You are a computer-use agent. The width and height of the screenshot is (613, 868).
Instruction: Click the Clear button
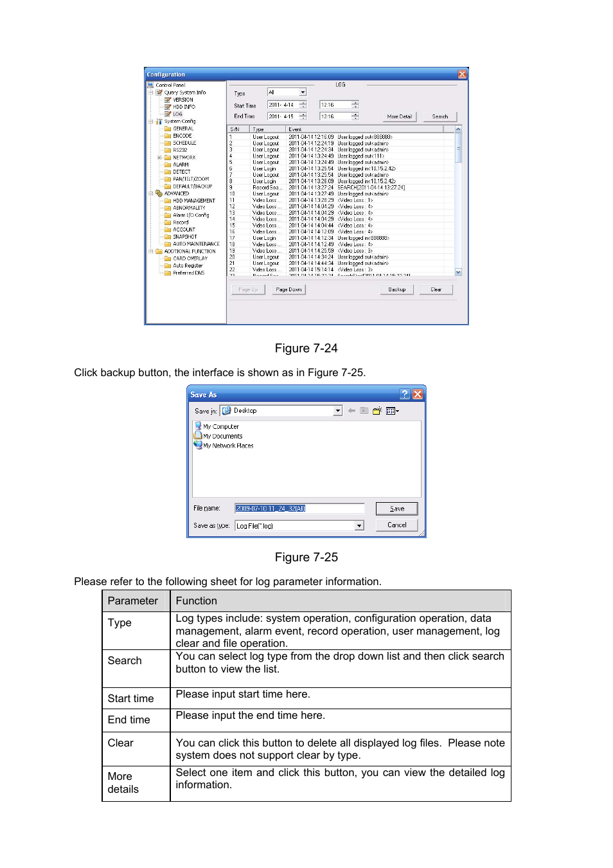(436, 289)
